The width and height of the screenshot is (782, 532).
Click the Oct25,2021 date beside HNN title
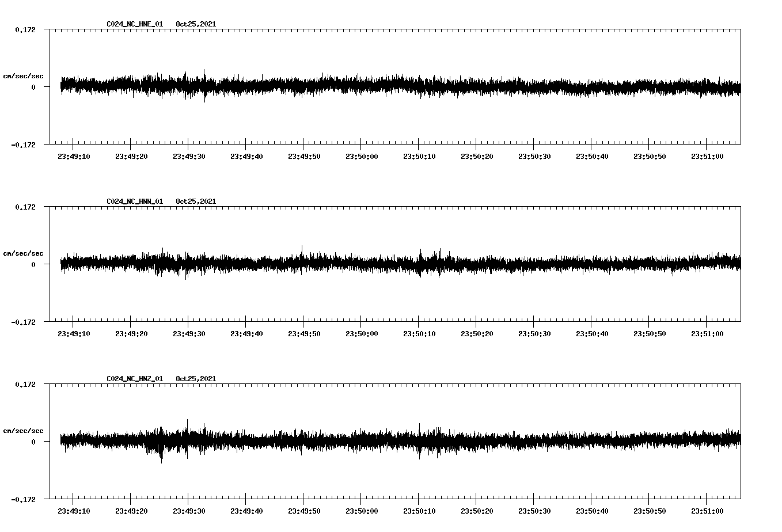click(x=196, y=202)
